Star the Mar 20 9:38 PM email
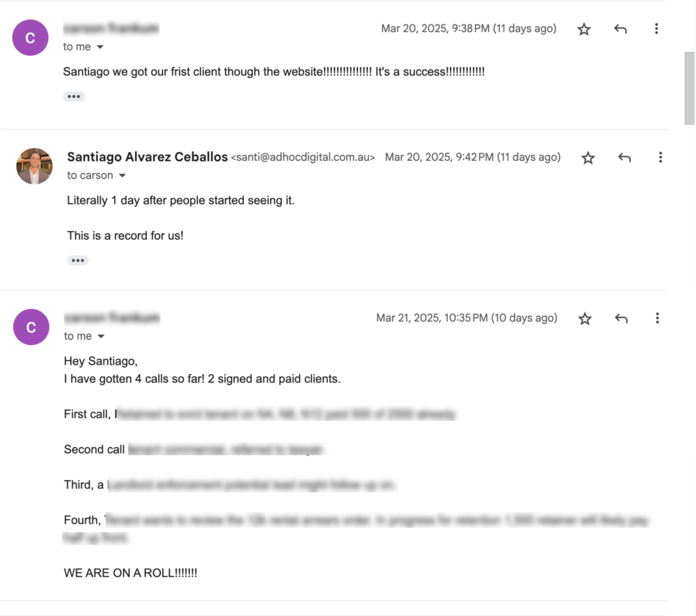Image resolution: width=696 pixels, height=616 pixels. point(584,29)
